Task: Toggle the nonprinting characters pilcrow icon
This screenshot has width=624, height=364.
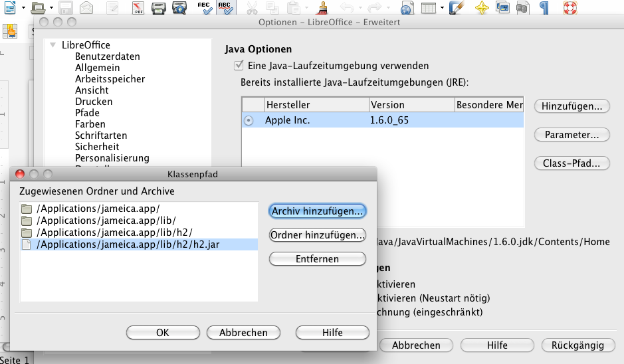Action: [544, 7]
